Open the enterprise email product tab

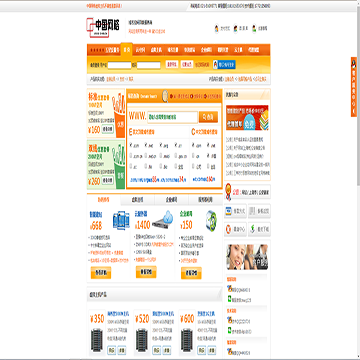click(172, 200)
